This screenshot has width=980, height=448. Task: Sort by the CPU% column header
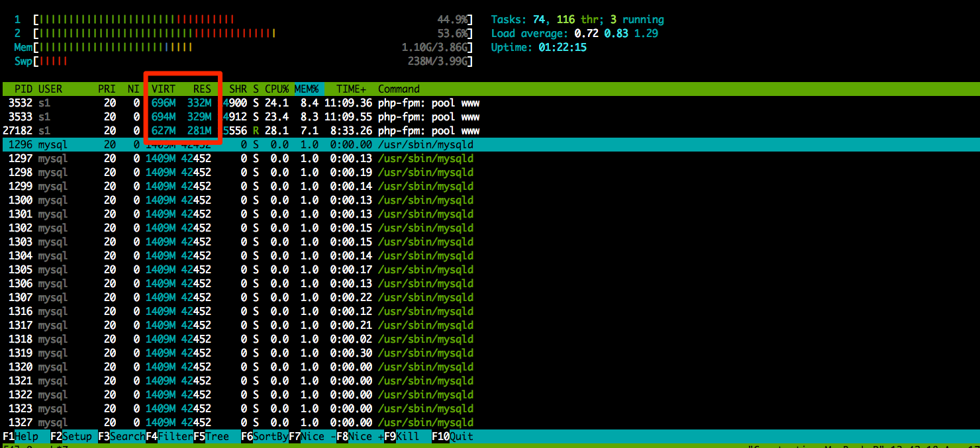(x=277, y=89)
